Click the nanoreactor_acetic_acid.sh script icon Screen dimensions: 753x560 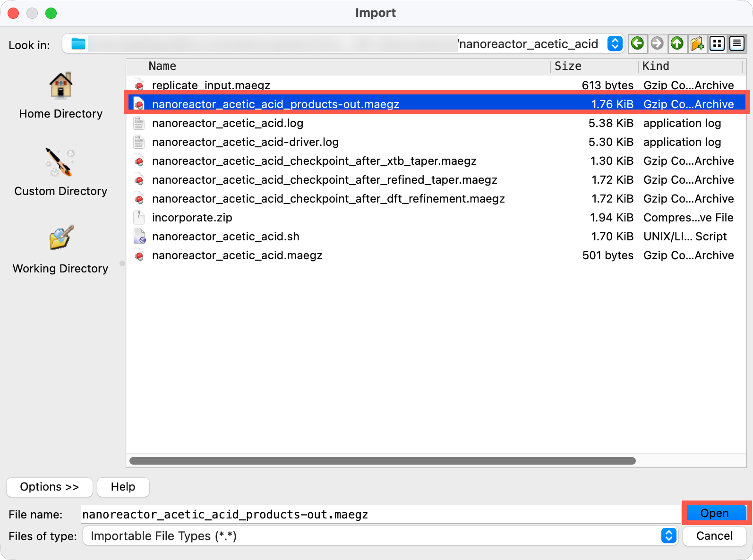point(139,237)
